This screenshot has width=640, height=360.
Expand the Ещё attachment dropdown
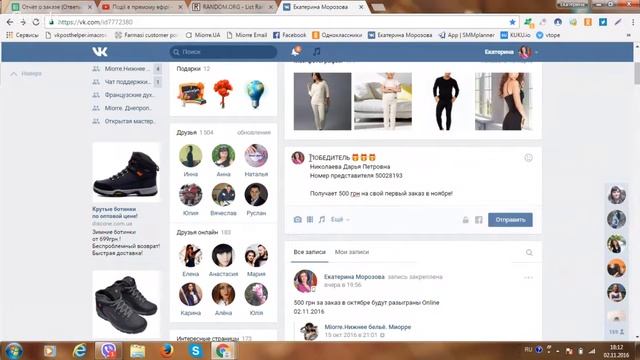point(340,220)
